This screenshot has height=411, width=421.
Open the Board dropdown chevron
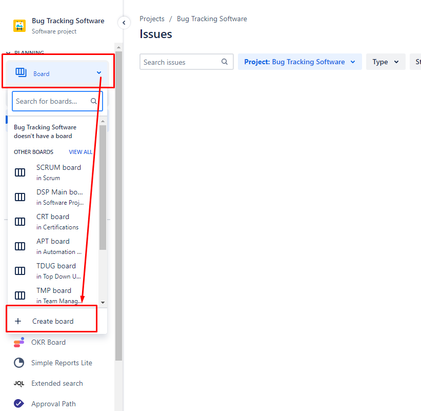tap(99, 72)
